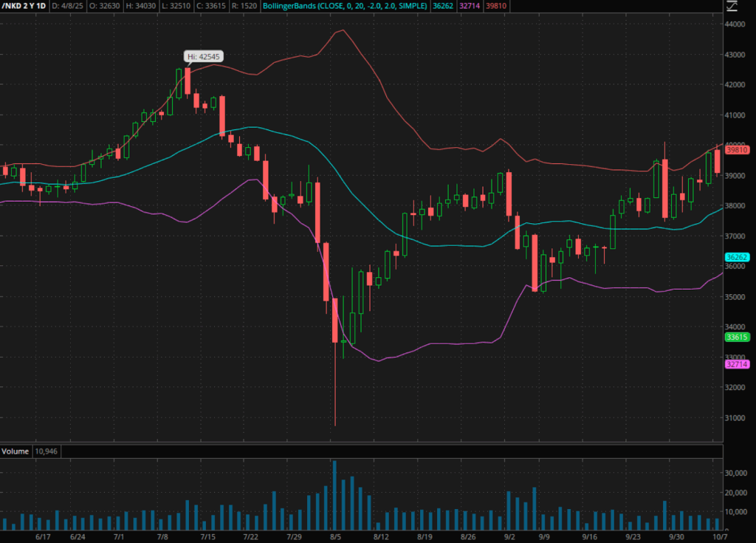Image resolution: width=756 pixels, height=543 pixels.
Task: Click the 34000 price axis label
Action: (735, 327)
